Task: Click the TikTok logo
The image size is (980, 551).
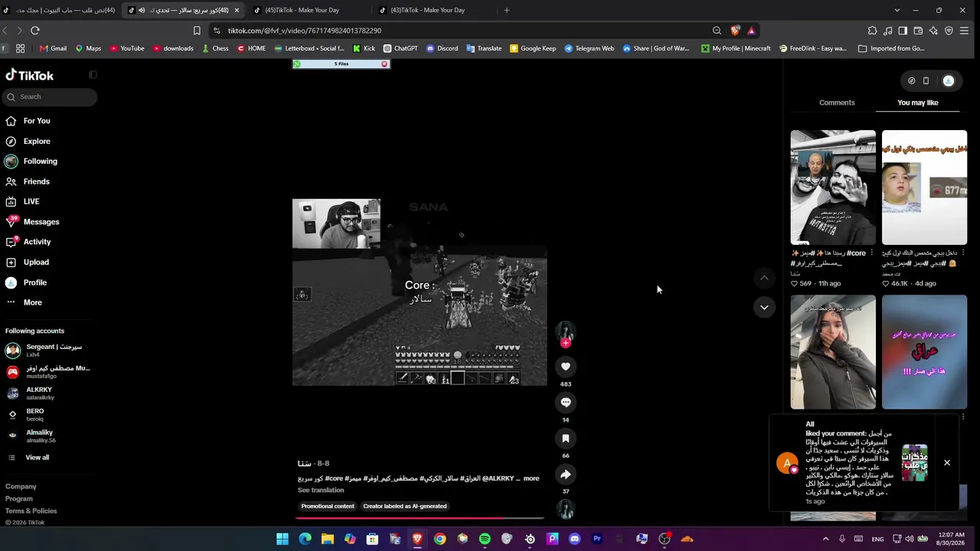Action: coord(30,76)
